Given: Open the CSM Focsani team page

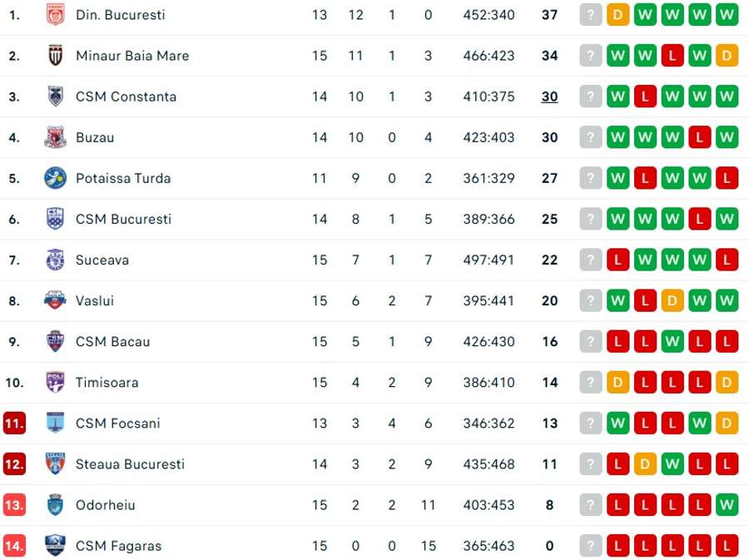Looking at the screenshot, I should 118,424.
